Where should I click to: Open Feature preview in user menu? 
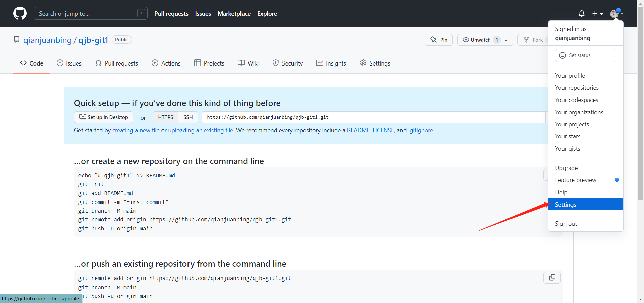586,180
